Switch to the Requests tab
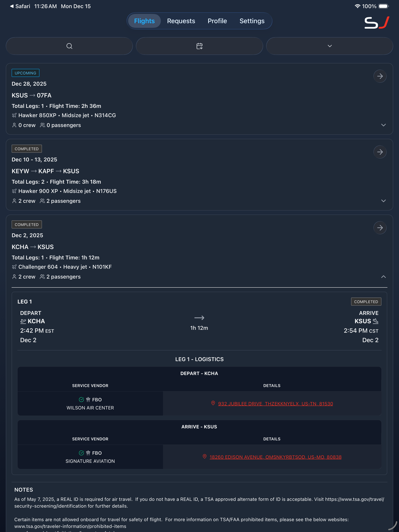The width and height of the screenshot is (399, 532). tap(181, 21)
